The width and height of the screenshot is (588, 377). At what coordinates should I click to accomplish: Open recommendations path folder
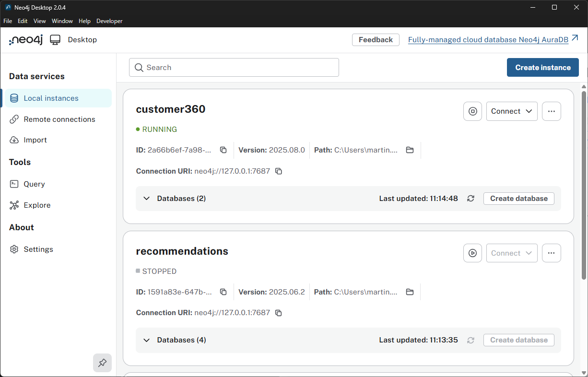click(x=410, y=292)
